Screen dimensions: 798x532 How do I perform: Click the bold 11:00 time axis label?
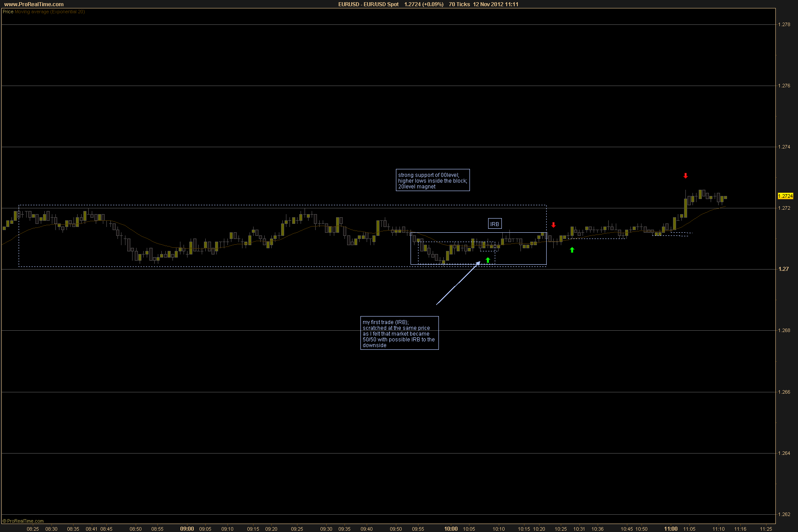click(x=671, y=529)
